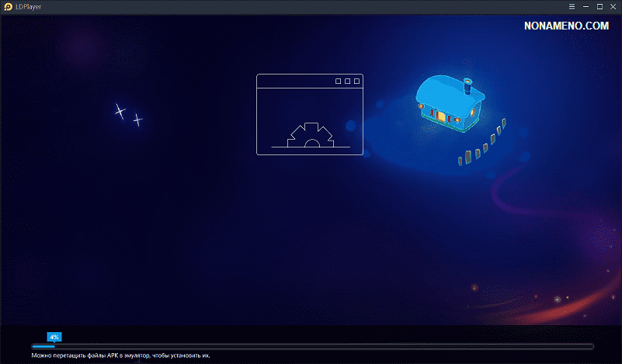
Task: Minimize the LDPlayer window
Action: click(586, 6)
